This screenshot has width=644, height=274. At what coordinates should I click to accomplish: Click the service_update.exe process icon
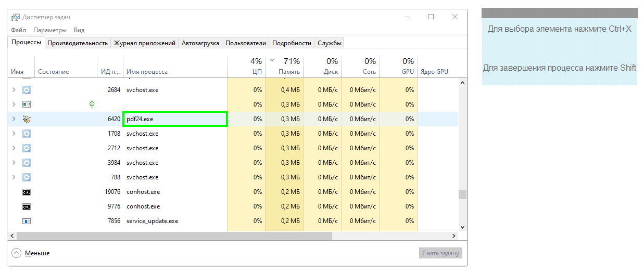click(27, 221)
